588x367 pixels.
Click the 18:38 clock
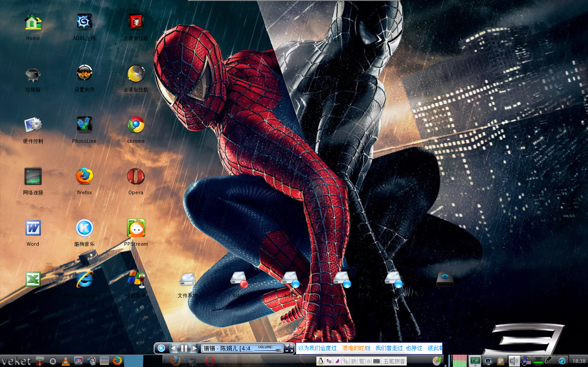(579, 361)
